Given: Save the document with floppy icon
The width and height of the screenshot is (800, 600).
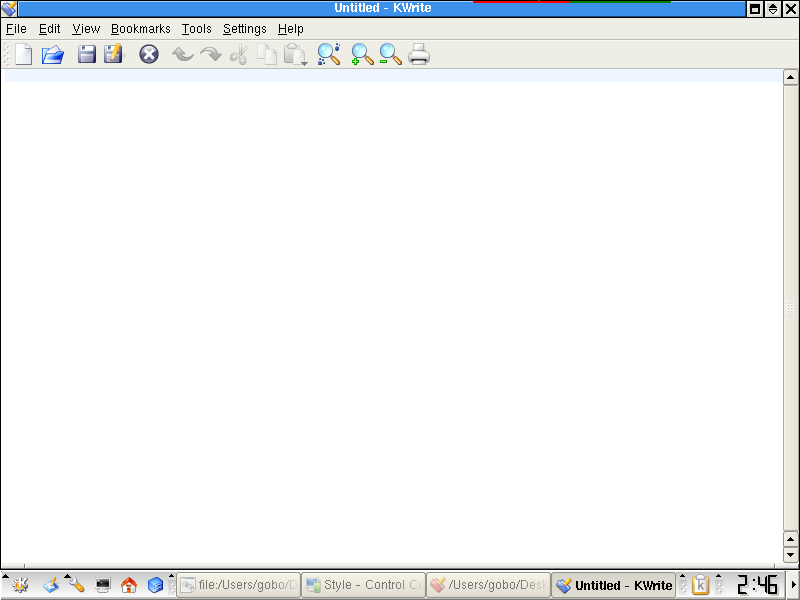Looking at the screenshot, I should [x=87, y=54].
